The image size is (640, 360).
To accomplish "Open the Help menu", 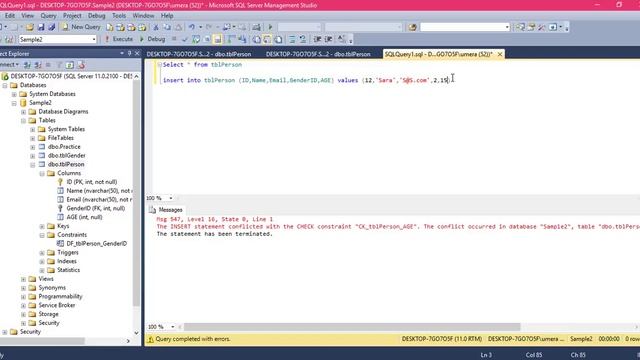I will point(167,16).
